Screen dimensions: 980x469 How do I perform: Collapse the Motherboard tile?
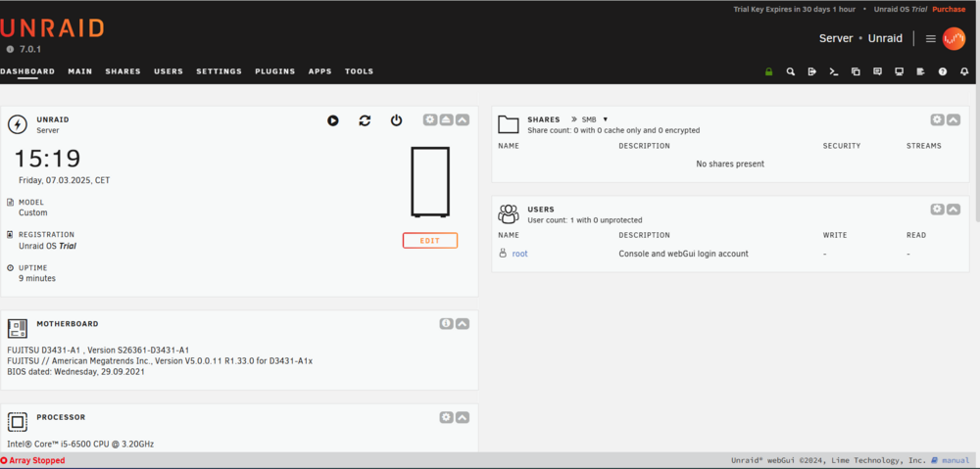tap(463, 323)
